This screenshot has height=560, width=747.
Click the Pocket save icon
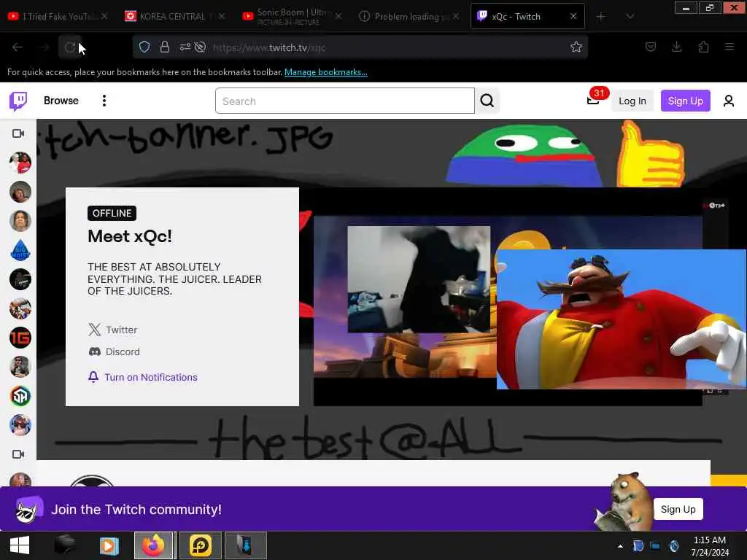pos(650,47)
